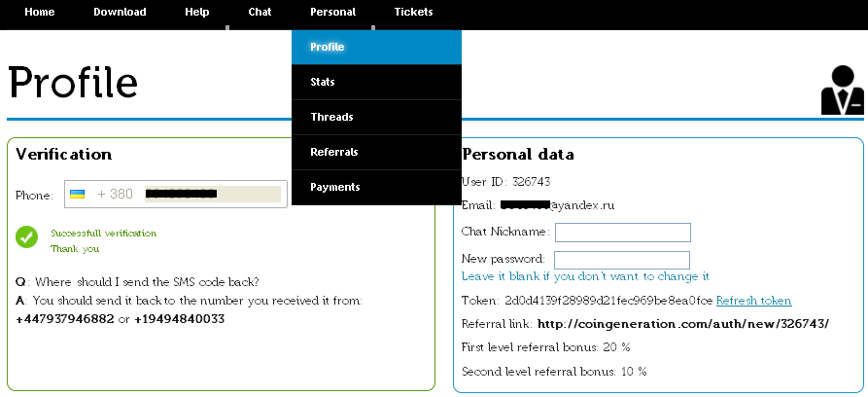Viewport: 868px width, 397px height.
Task: Choose Stats from the dropdown
Action: coord(376,82)
